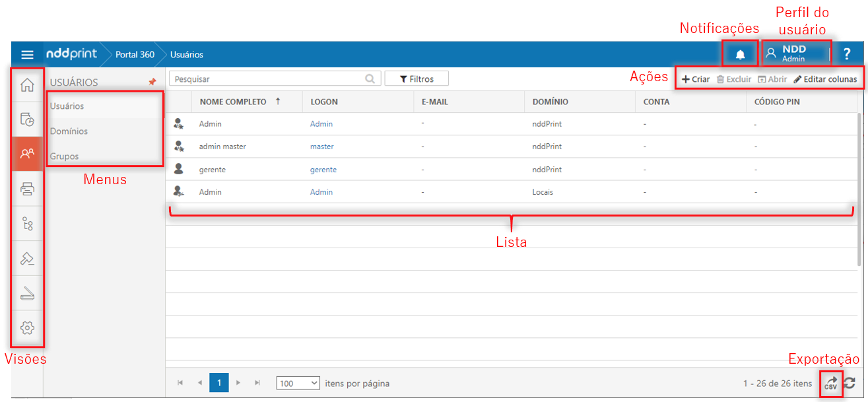Refresh the user list
The height and width of the screenshot is (402, 868).
850,383
